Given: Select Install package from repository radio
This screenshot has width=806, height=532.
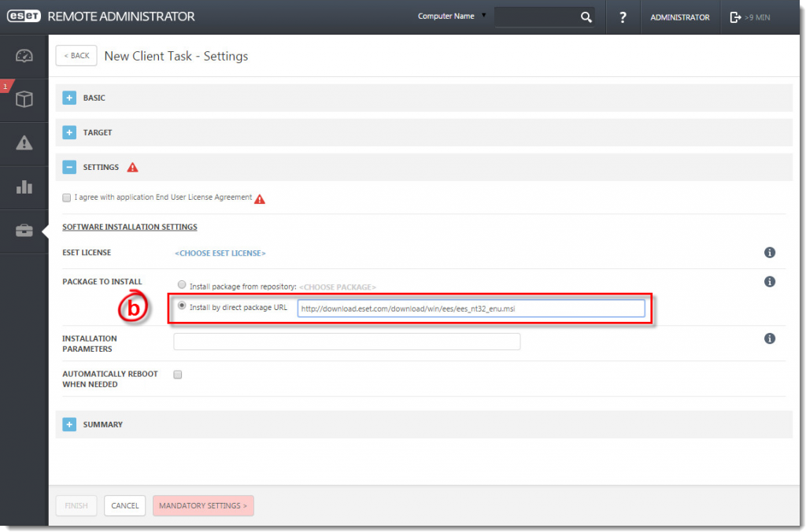Looking at the screenshot, I should pos(182,284).
